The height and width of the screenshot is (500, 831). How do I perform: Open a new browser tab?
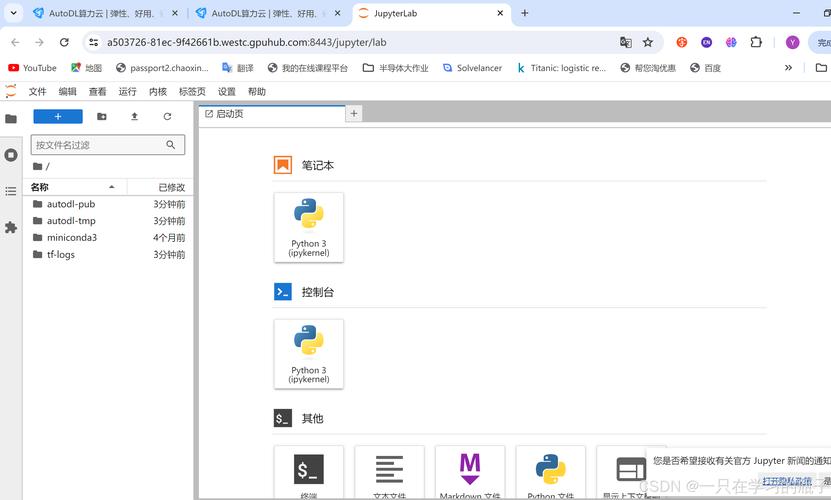tap(525, 13)
